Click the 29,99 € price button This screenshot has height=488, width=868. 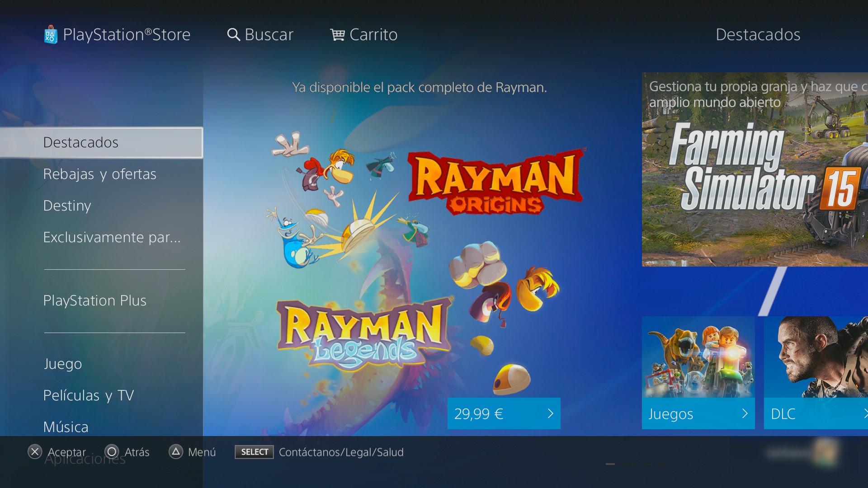tap(504, 413)
